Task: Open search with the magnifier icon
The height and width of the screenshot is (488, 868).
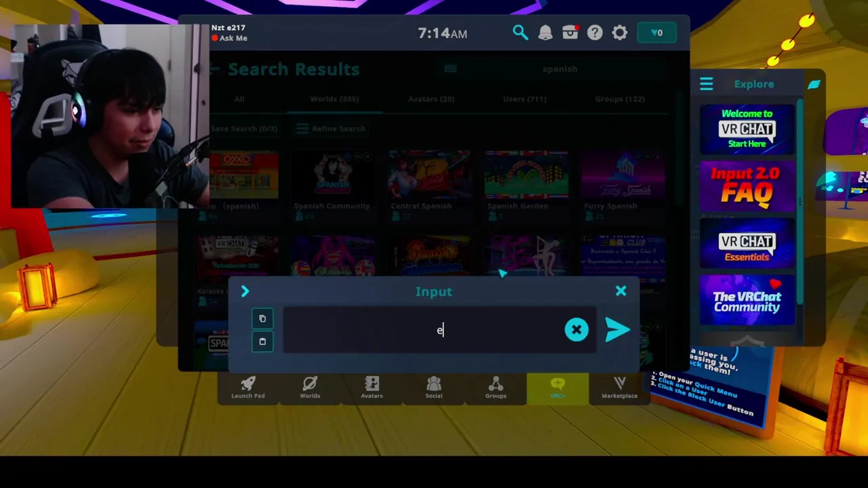Action: (520, 33)
